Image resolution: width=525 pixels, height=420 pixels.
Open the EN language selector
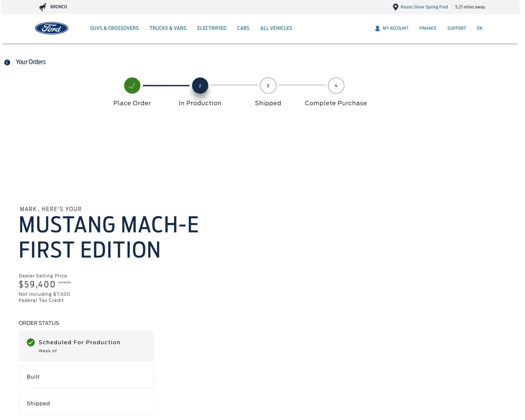(480, 28)
